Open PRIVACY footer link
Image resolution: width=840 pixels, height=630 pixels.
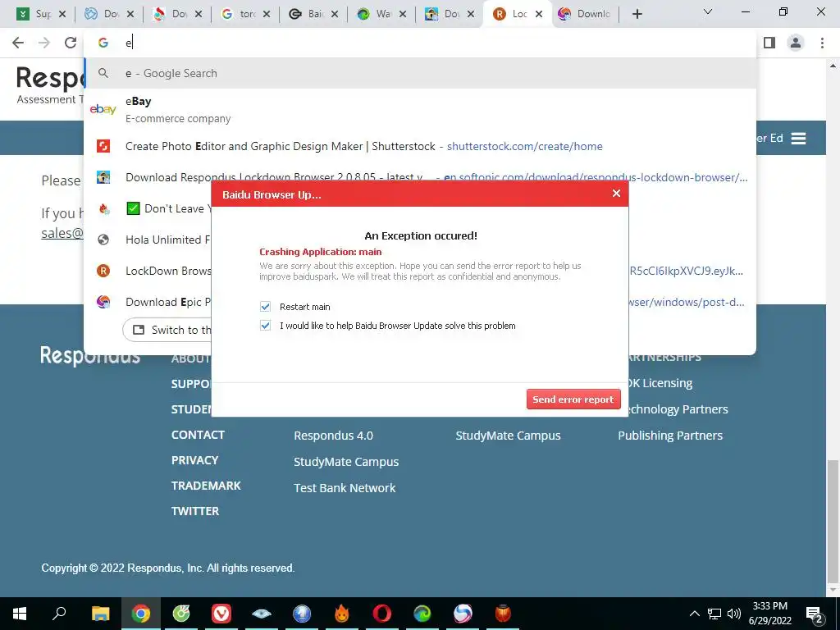pyautogui.click(x=194, y=460)
